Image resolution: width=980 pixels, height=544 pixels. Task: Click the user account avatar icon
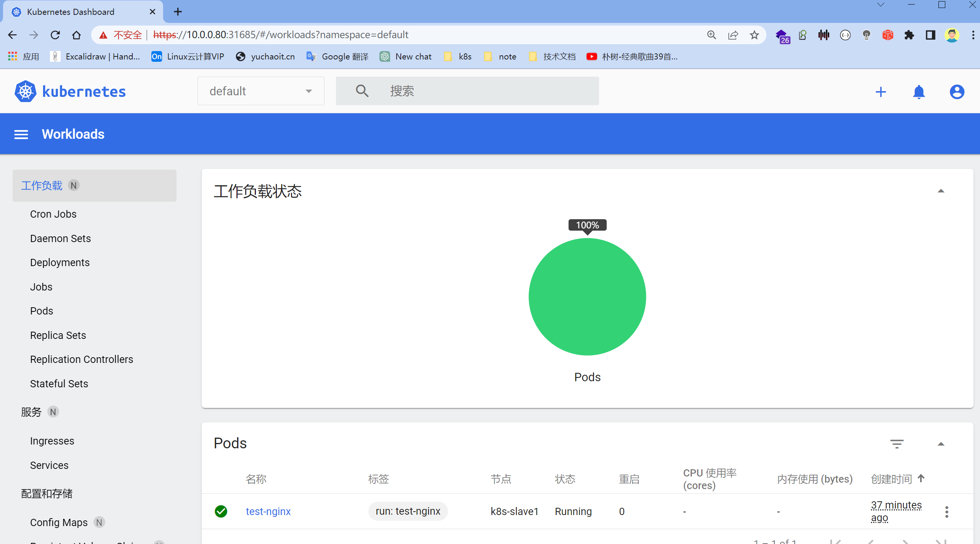(956, 92)
